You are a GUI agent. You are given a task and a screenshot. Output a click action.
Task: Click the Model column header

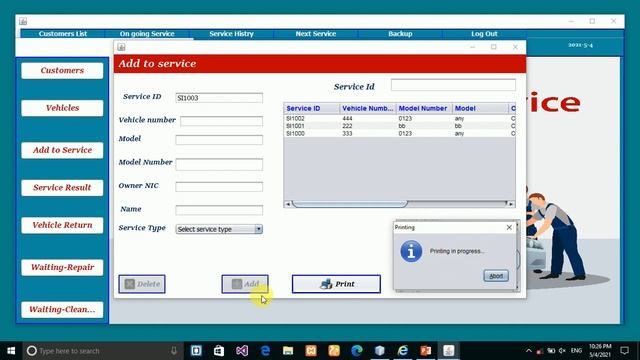point(480,108)
